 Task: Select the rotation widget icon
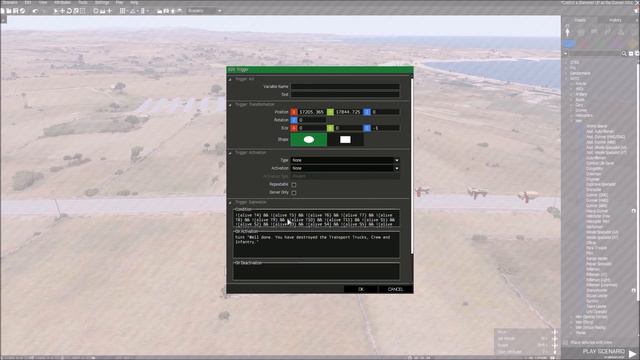click(x=69, y=11)
